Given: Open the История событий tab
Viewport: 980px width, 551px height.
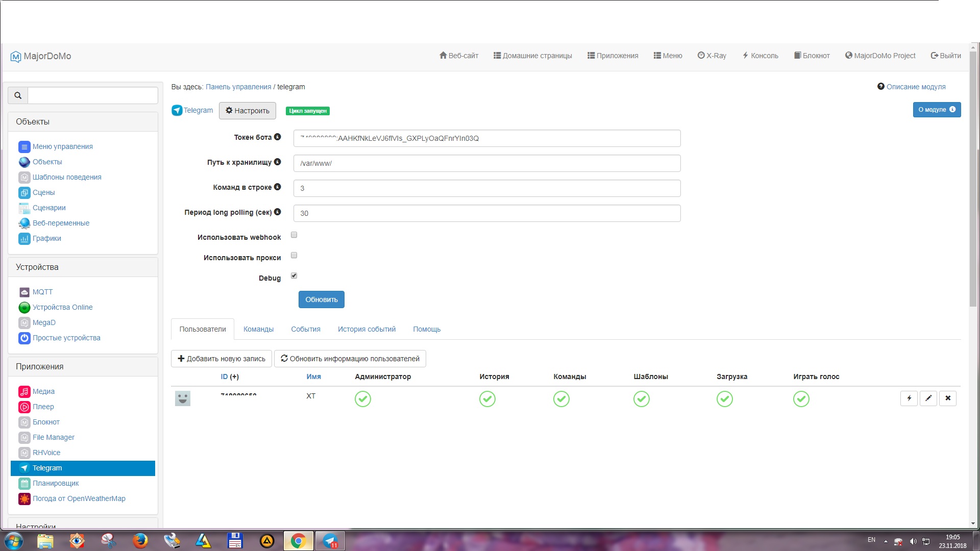Looking at the screenshot, I should coord(366,329).
